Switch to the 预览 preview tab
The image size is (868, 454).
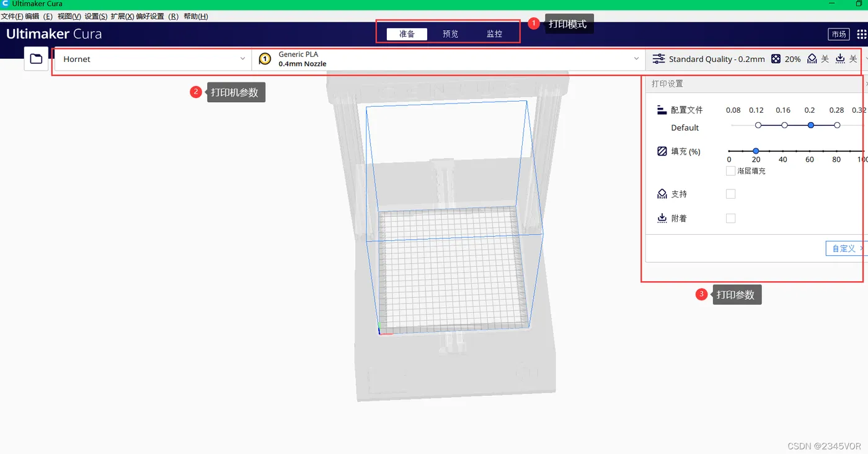pyautogui.click(x=451, y=34)
